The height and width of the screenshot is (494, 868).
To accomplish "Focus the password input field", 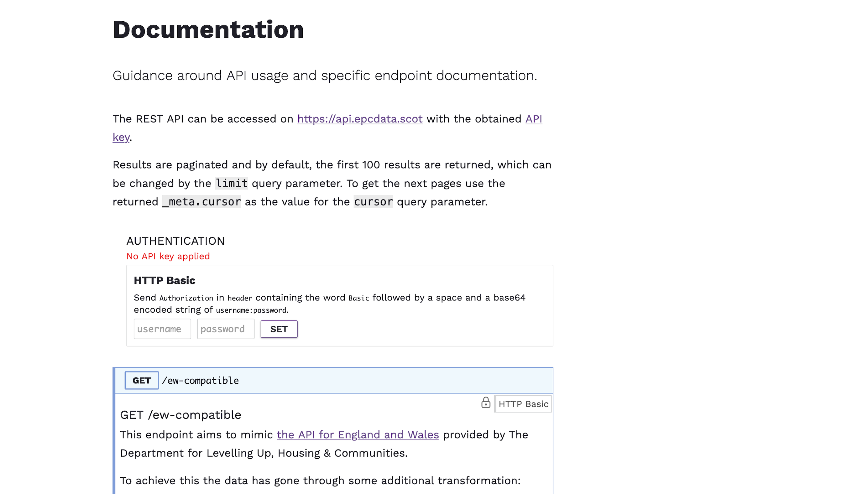I will point(226,329).
